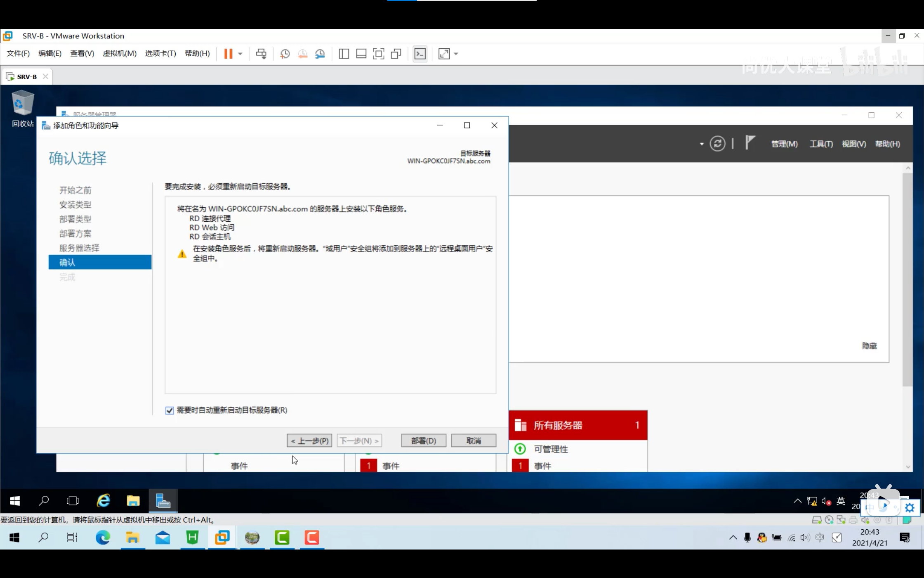Toggle automatic restart of target server checkbox
924x578 pixels.
[169, 410]
